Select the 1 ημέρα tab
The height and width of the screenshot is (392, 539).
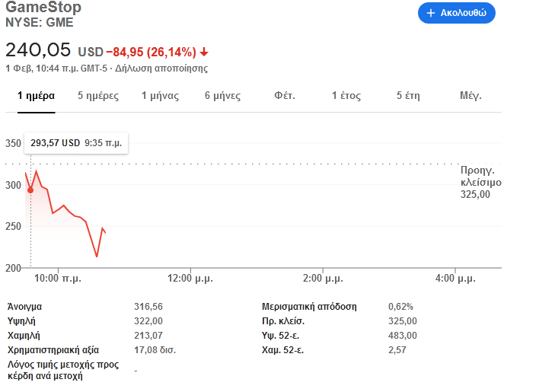click(x=36, y=95)
